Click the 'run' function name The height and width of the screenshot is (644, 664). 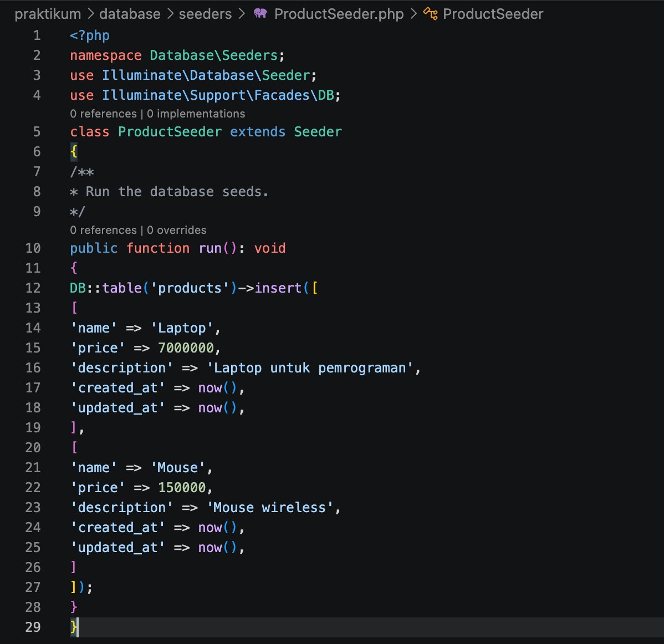[211, 248]
